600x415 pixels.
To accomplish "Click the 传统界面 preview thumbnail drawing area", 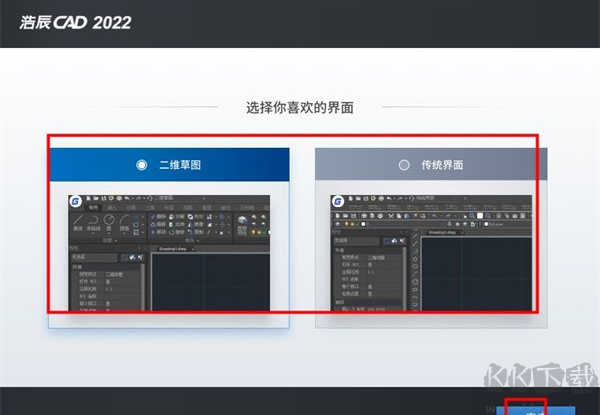I will [x=480, y=275].
